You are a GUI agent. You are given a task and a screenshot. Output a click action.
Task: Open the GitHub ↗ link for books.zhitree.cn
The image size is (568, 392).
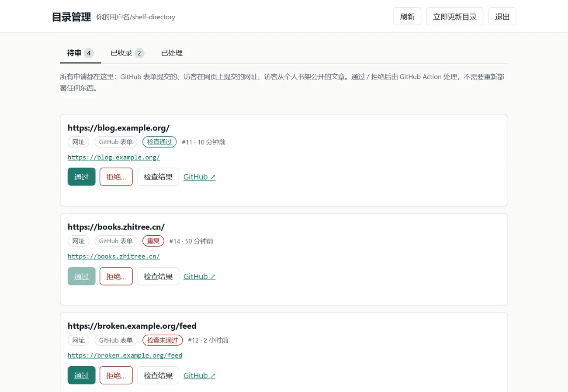click(199, 276)
